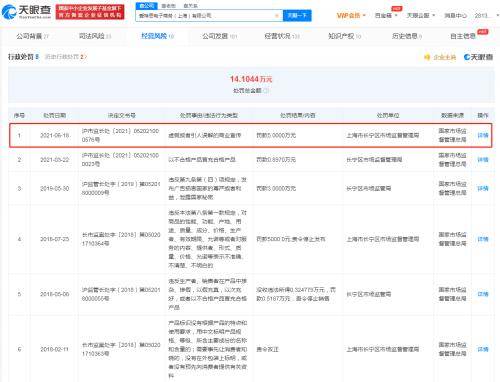500x382 pixels.
Task: Switch to the 知识产权 tab
Action: click(344, 36)
